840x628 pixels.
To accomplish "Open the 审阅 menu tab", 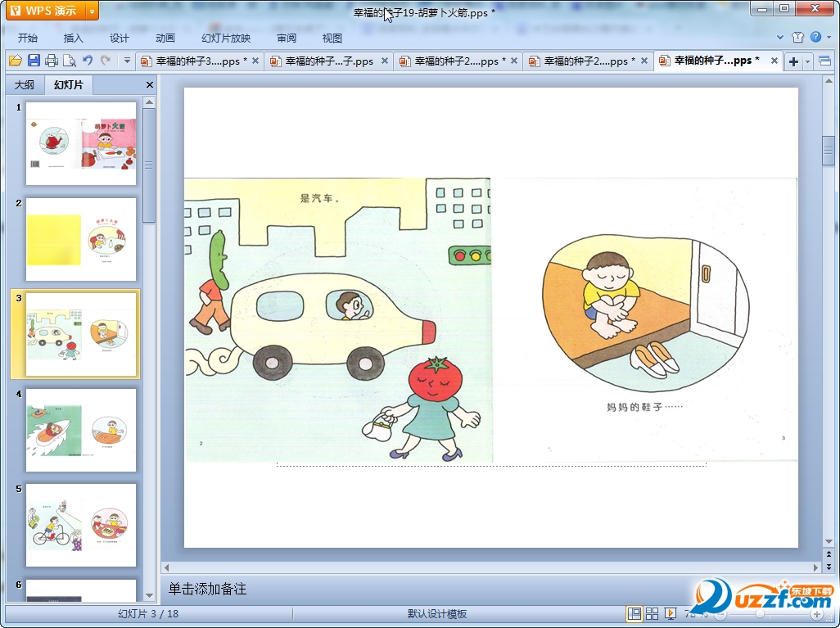I will 286,38.
